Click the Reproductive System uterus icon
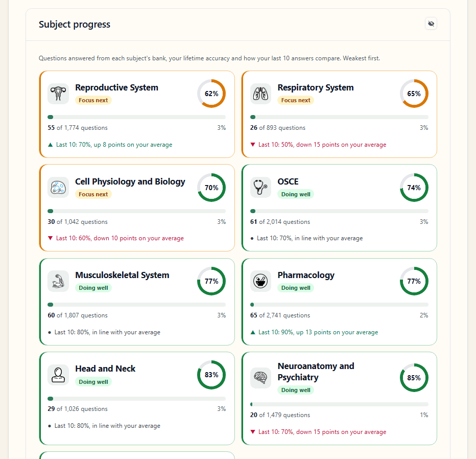476x459 pixels. click(x=58, y=94)
